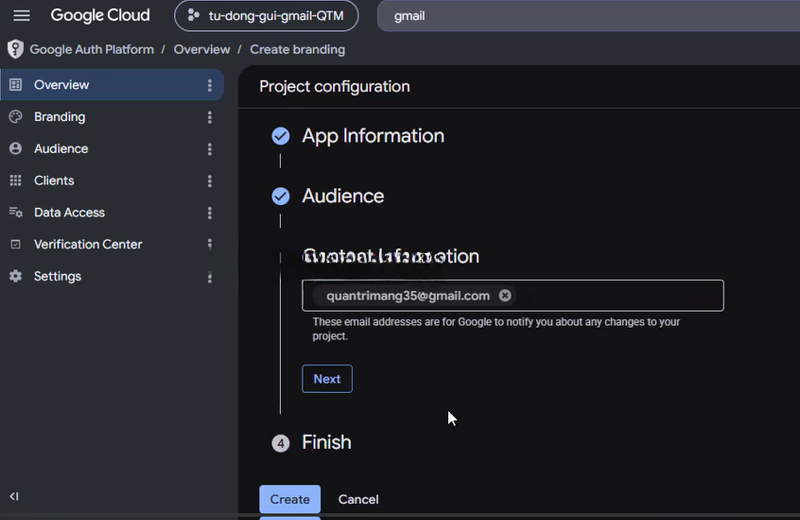Click the Contact Information step heading
This screenshot has height=520, width=800.
click(391, 256)
